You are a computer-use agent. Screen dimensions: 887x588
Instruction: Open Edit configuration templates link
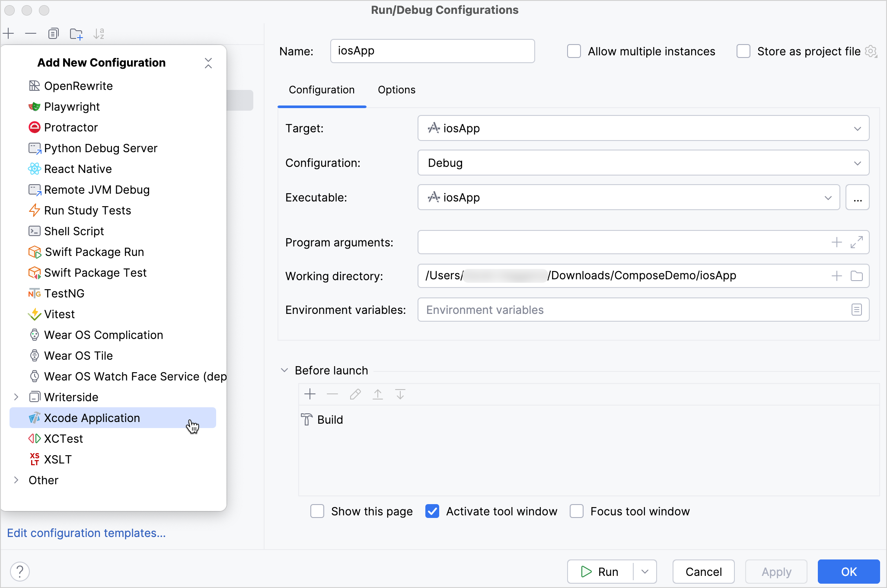pyautogui.click(x=86, y=533)
